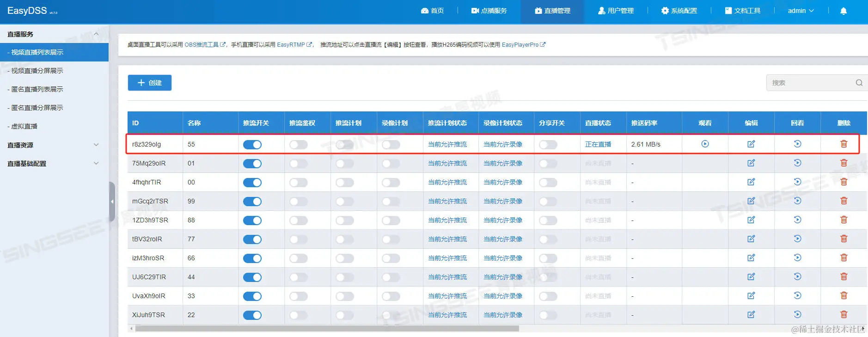Edit the UvaXh9oIR stream row
The image size is (868, 337).
click(x=751, y=295)
